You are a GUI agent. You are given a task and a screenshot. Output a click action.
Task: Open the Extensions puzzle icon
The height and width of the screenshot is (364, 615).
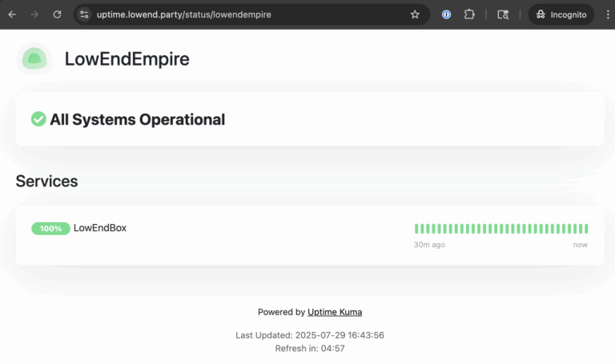coord(470,14)
